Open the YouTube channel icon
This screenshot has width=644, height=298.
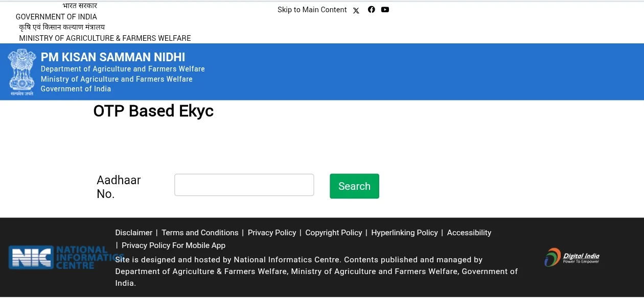pos(385,9)
